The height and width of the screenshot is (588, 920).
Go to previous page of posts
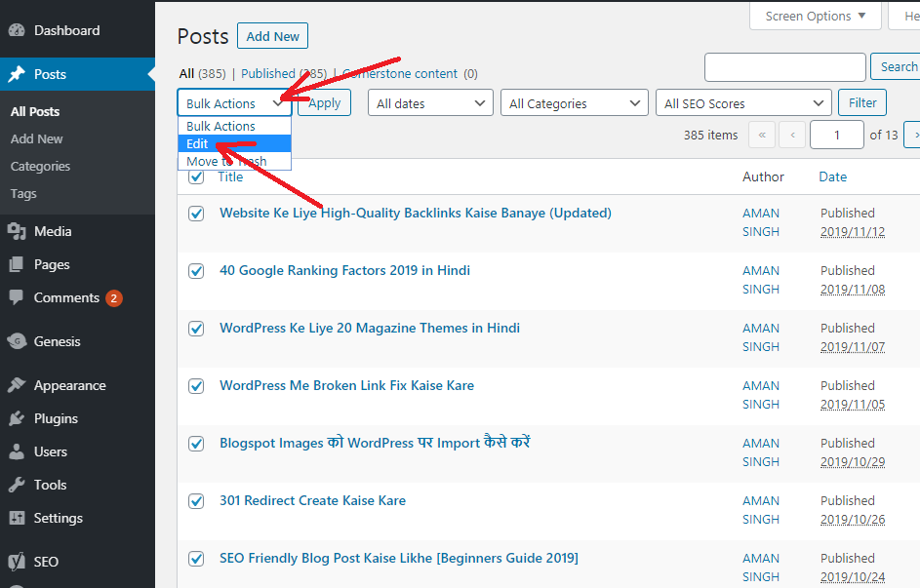792,135
